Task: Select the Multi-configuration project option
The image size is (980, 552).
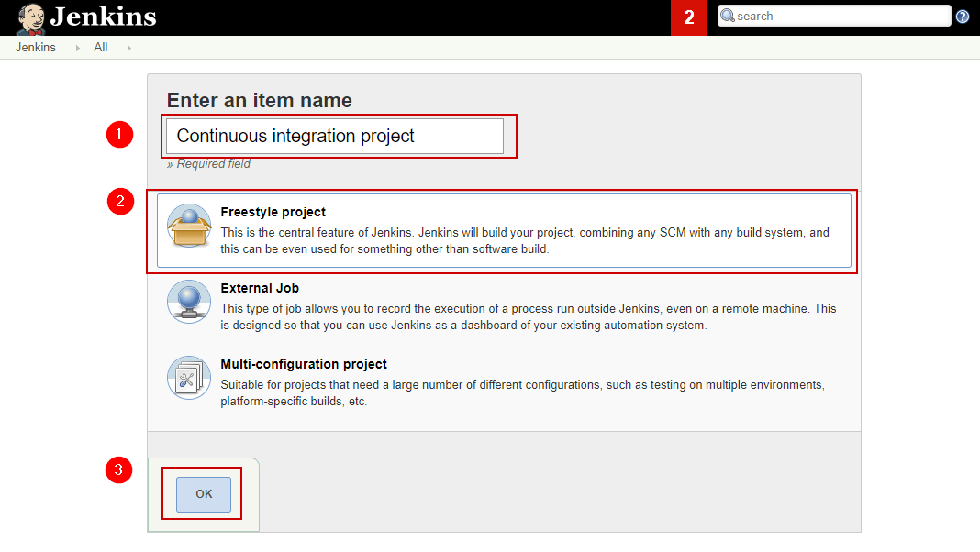Action: click(x=505, y=381)
